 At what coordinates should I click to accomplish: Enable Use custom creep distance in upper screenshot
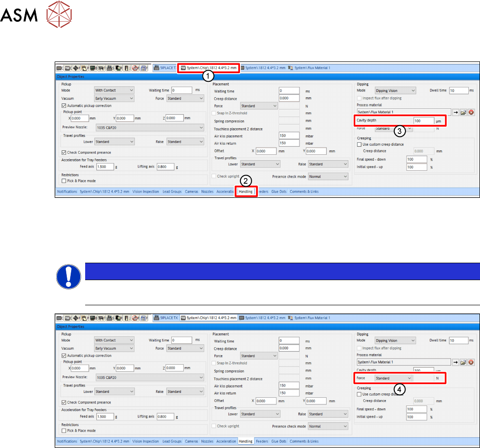(360, 145)
